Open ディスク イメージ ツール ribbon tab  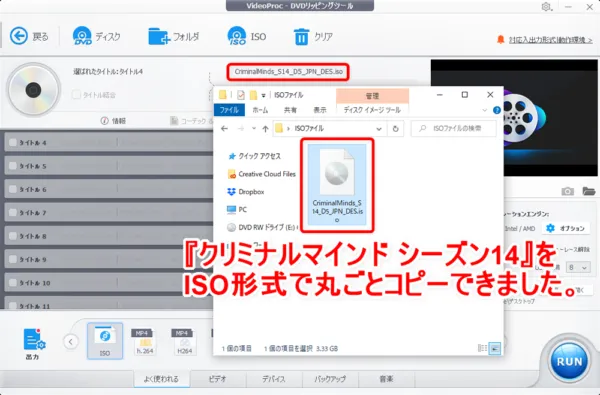point(372,110)
